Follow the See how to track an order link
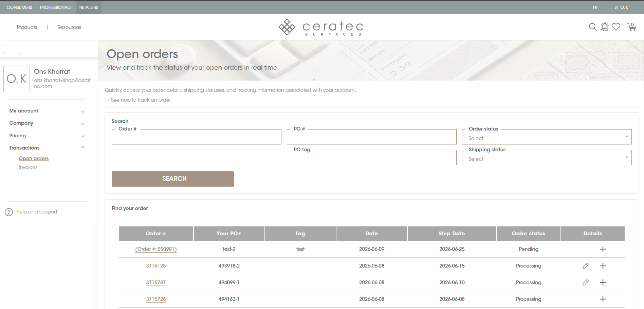Viewport: 644px width, 309px height. (x=138, y=100)
